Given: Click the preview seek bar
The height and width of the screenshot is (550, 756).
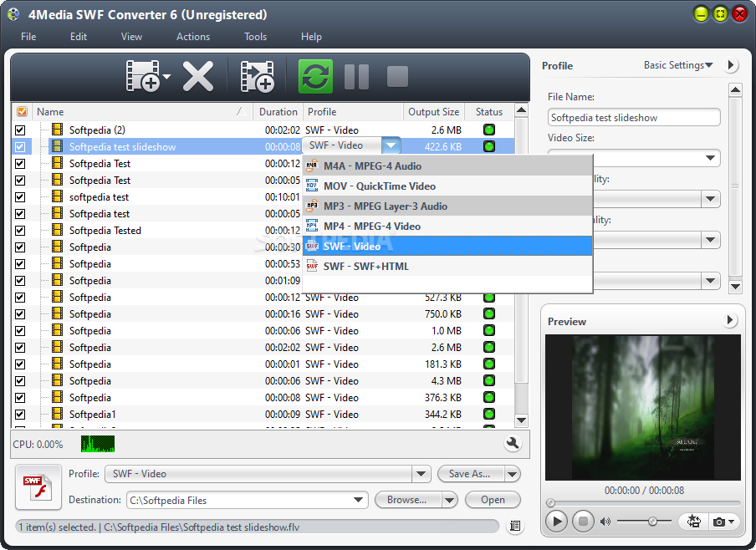Looking at the screenshot, I should tap(643, 502).
